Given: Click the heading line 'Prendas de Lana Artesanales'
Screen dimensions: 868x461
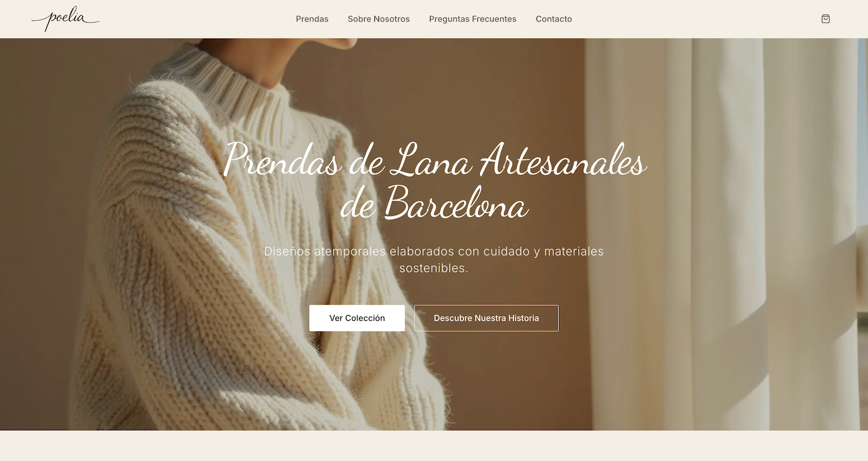Looking at the screenshot, I should click(434, 160).
